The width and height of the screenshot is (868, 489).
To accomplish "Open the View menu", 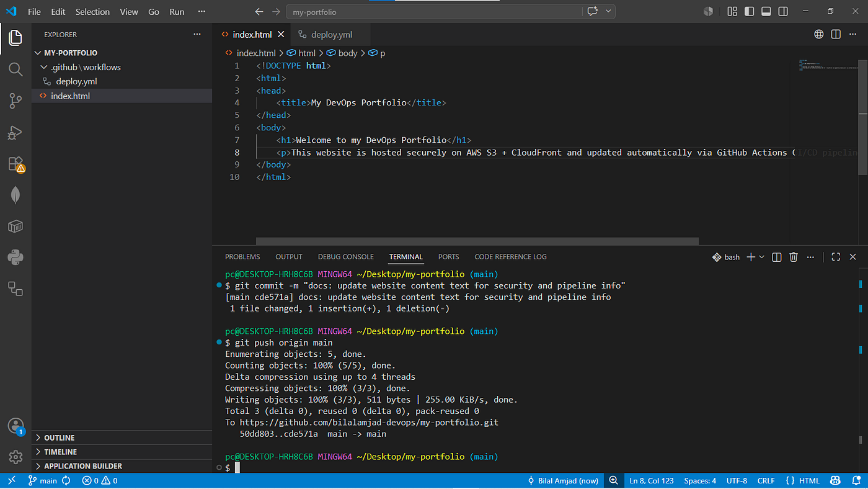I will (x=129, y=12).
